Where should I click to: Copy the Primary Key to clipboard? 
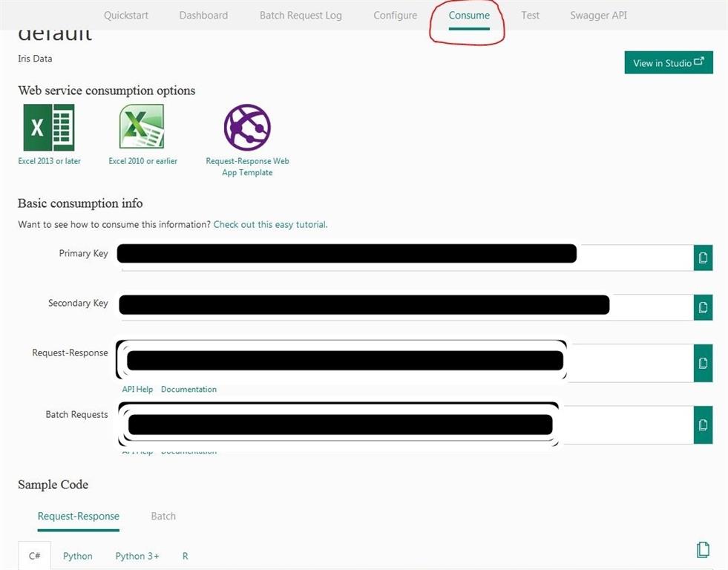click(x=703, y=258)
